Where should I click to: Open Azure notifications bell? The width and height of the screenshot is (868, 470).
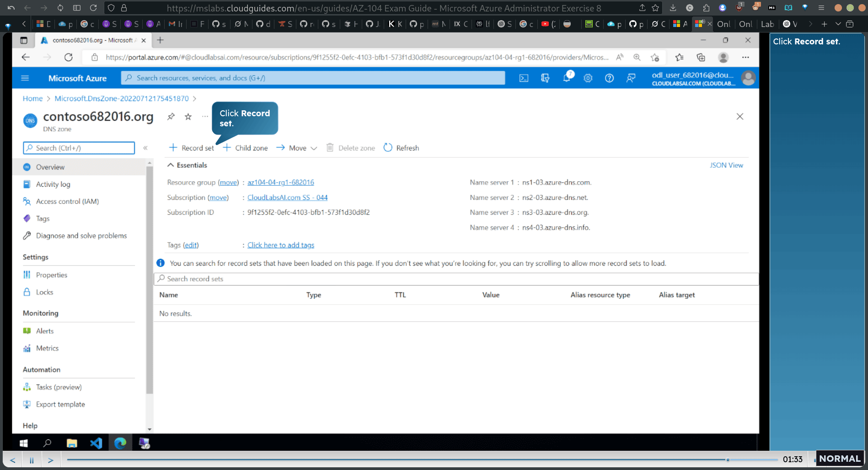(567, 77)
